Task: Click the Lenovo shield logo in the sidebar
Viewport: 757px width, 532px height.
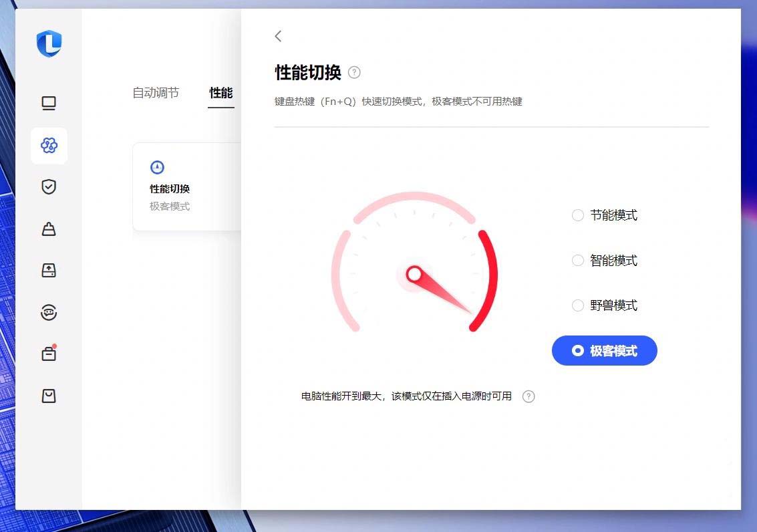Action: 49,43
